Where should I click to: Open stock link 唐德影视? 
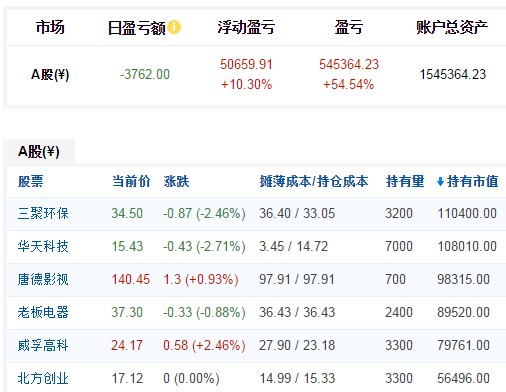point(43,279)
